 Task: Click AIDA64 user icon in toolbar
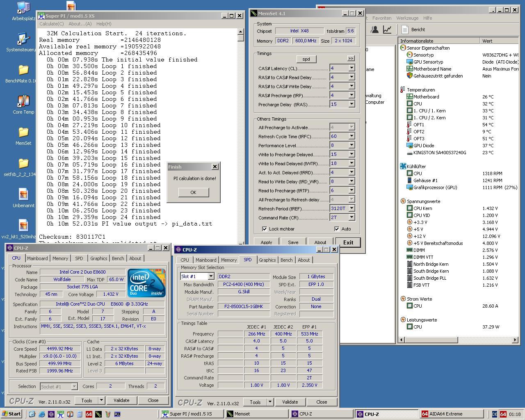(374, 30)
